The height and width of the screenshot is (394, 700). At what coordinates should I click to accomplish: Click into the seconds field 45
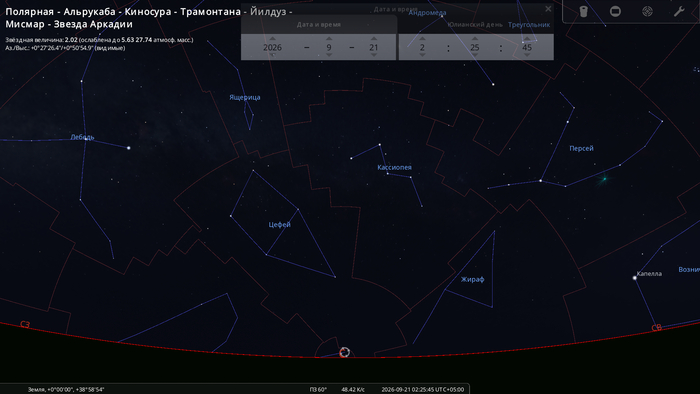point(527,47)
